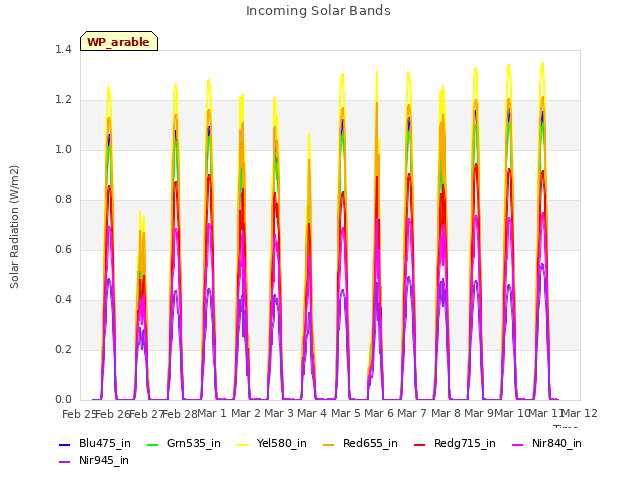Click the 0.4 y-axis tick label
Image resolution: width=640 pixels, height=480 pixels.
[x=63, y=300]
